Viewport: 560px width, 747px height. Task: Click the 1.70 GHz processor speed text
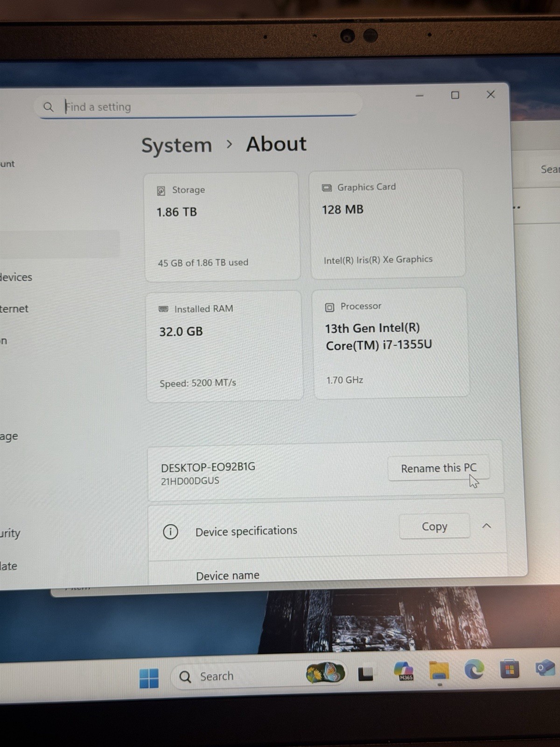point(345,380)
